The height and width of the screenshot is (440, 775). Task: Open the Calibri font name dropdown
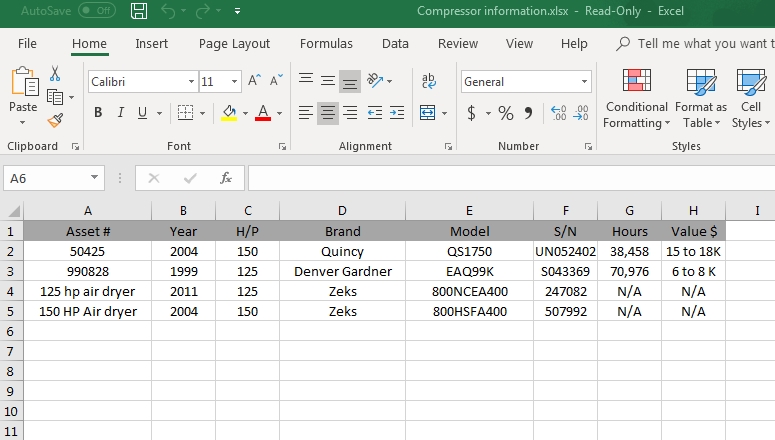pos(191,82)
